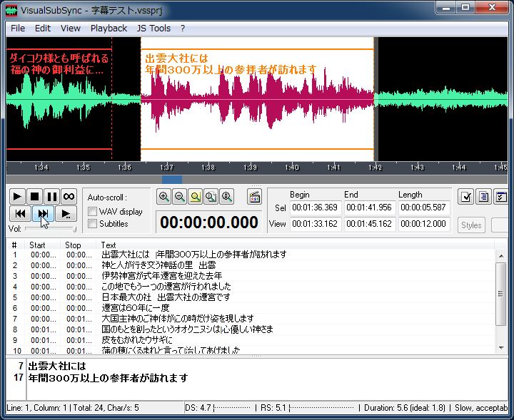Click the 1:35 mark on time ruler

[x=84, y=168]
